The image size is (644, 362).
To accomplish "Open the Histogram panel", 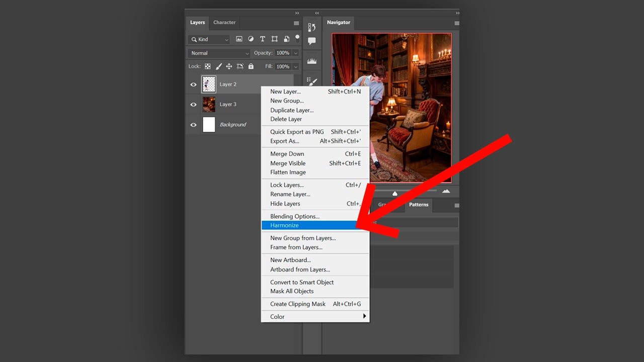I will click(311, 60).
